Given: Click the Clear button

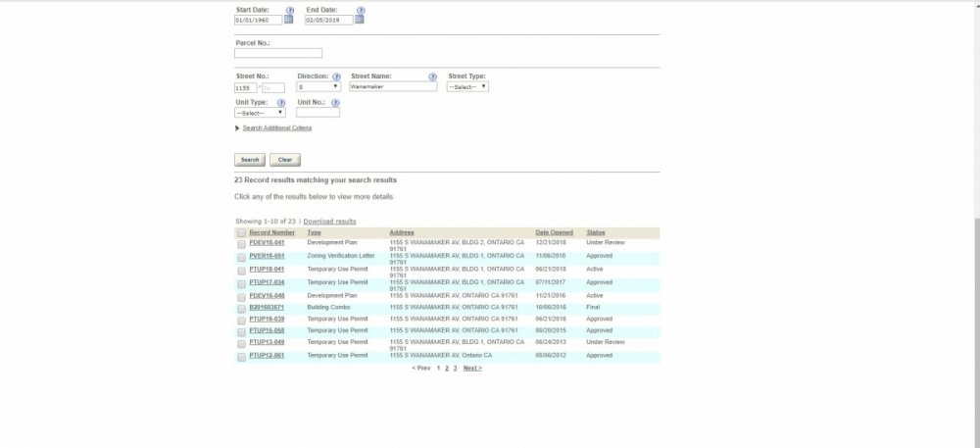Looking at the screenshot, I should pyautogui.click(x=285, y=160).
